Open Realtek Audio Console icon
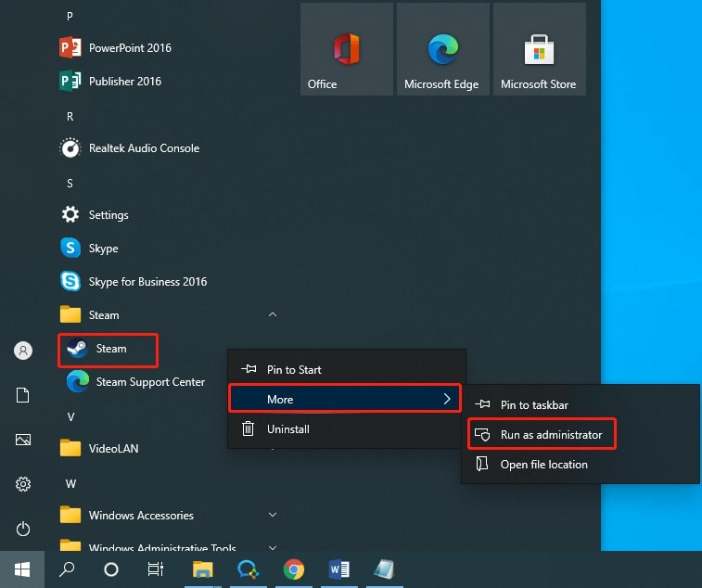 tap(70, 148)
